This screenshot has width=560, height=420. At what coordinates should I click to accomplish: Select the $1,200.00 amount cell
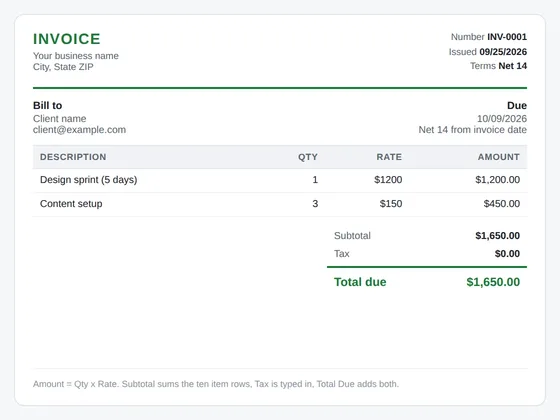coord(498,180)
